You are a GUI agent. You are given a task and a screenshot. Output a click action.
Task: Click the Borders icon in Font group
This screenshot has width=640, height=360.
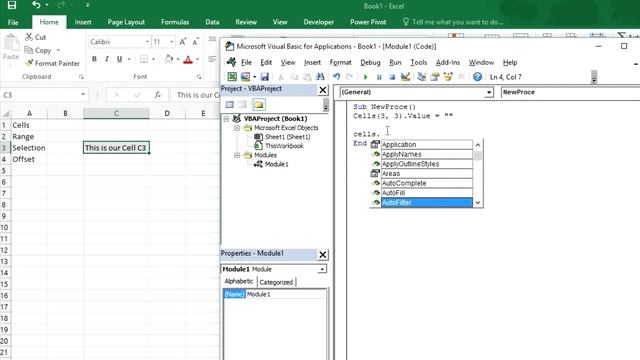point(144,59)
